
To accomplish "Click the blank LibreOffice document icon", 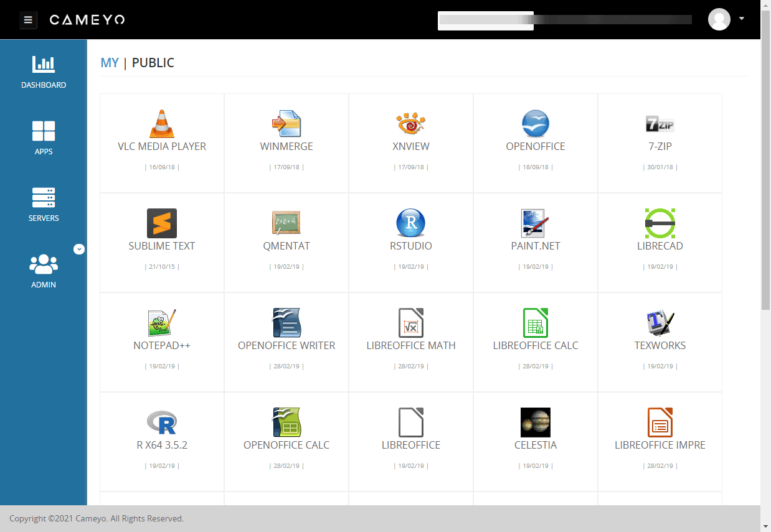I will pyautogui.click(x=411, y=422).
